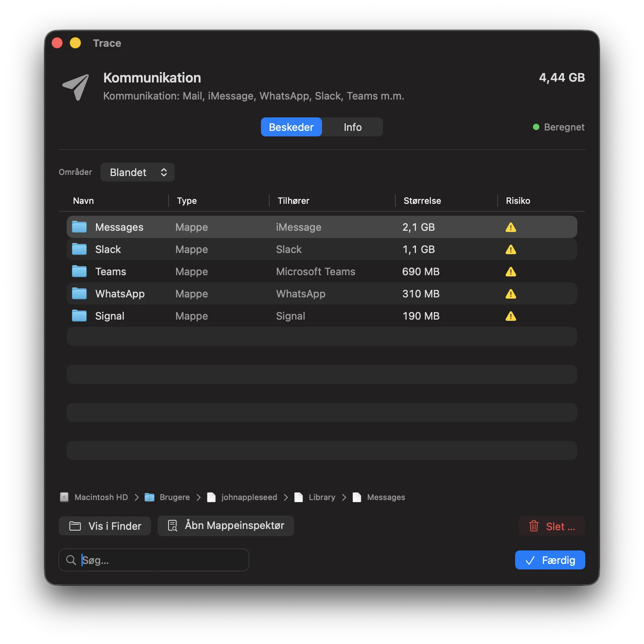Click the green Beregnet status dot
644x644 pixels.
[x=536, y=127]
